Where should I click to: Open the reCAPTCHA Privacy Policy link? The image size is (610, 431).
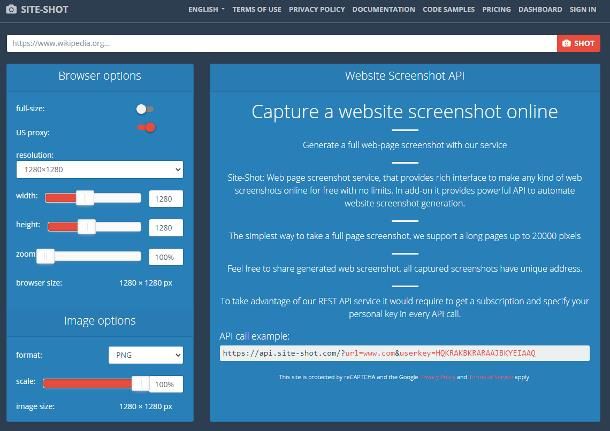pos(438,377)
